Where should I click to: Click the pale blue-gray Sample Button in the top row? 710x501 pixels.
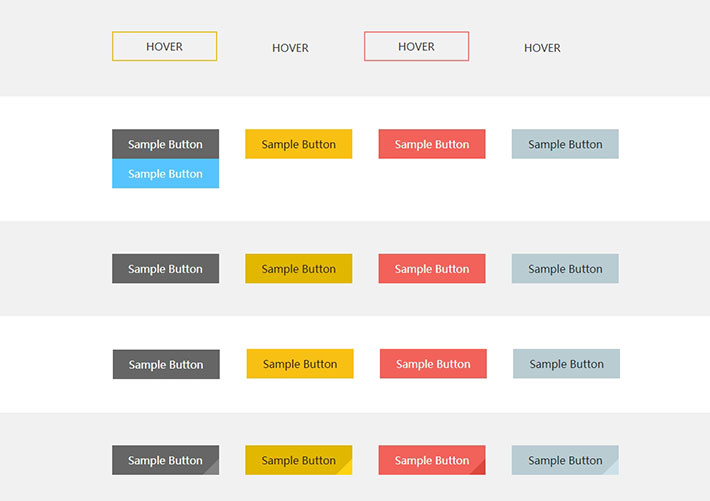point(564,144)
